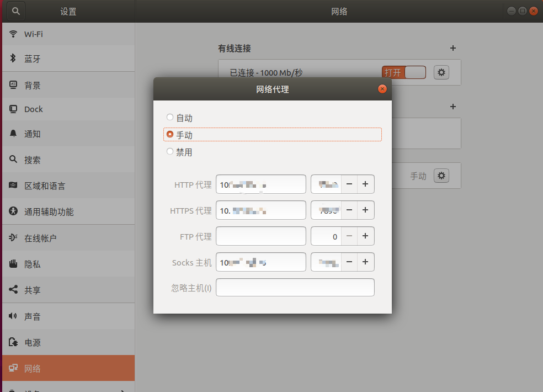Image resolution: width=543 pixels, height=392 pixels.
Task: Click the 忽略主机 input field
Action: click(295, 287)
